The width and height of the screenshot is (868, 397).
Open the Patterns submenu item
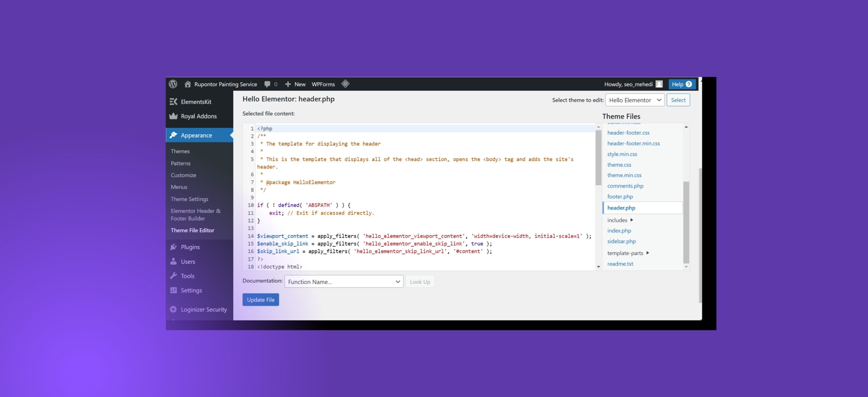coord(180,163)
